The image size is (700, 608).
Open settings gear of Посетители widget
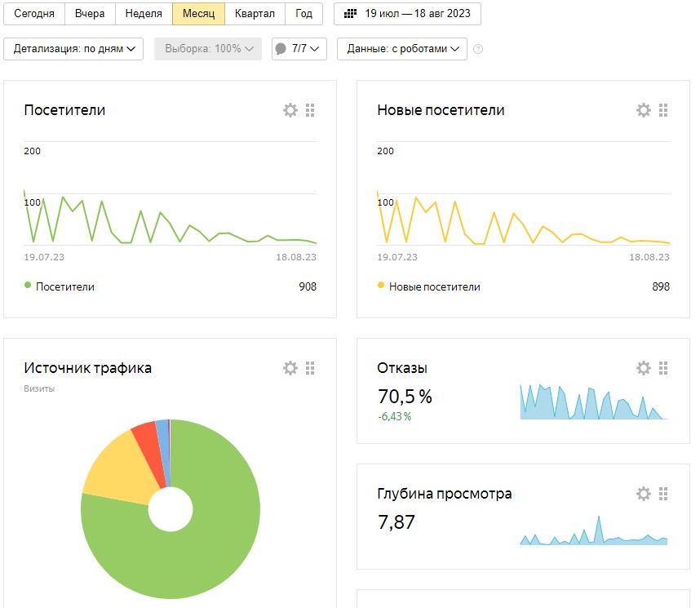(290, 110)
